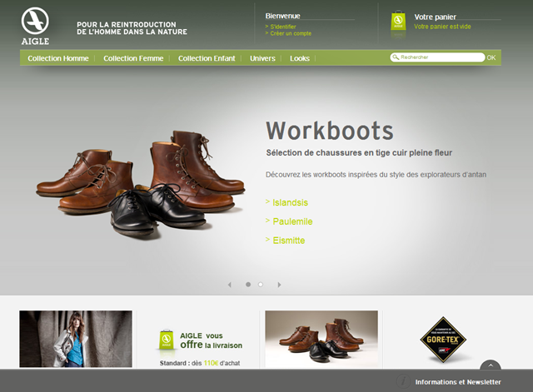Open Collection Homme menu
The height and width of the screenshot is (392, 533).
pyautogui.click(x=58, y=58)
